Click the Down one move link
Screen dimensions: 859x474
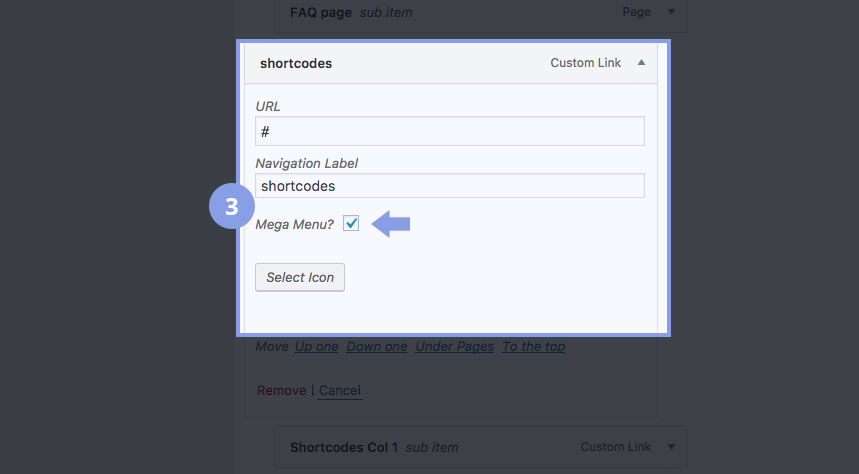pyautogui.click(x=377, y=346)
